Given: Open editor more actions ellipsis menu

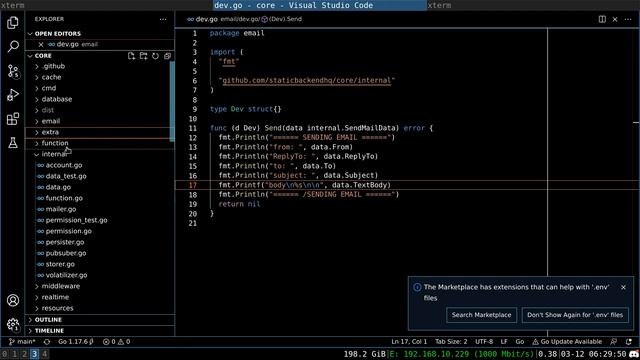Looking at the screenshot, I should pos(628,19).
